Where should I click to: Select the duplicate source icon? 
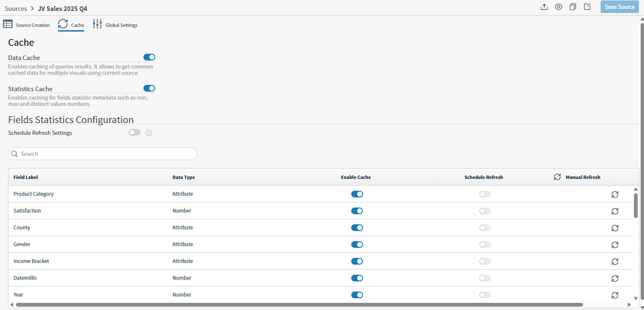coord(573,7)
